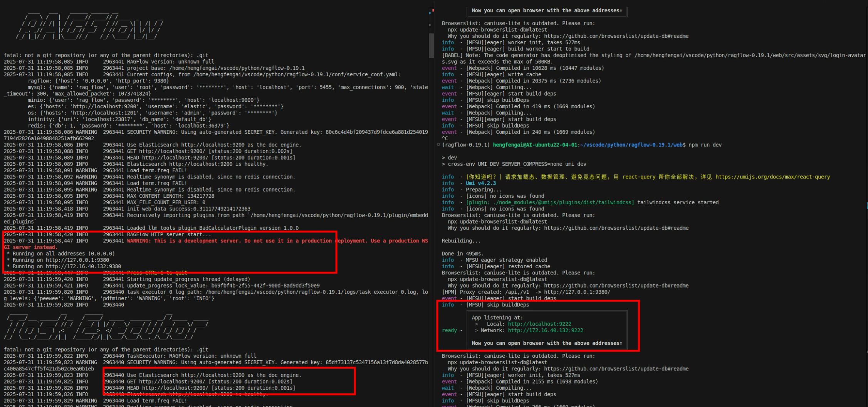Click the infinity config line with localhost:23817

click(119, 119)
